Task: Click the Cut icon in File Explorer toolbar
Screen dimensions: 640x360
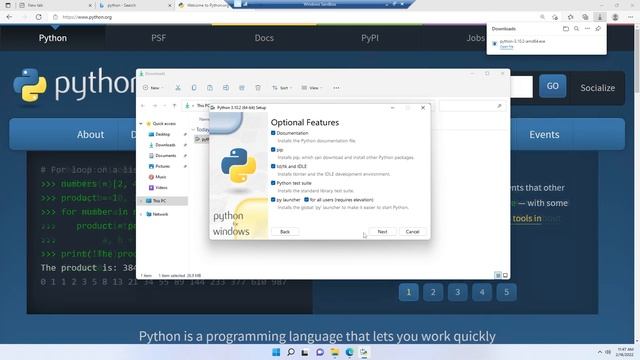Action: [x=178, y=88]
